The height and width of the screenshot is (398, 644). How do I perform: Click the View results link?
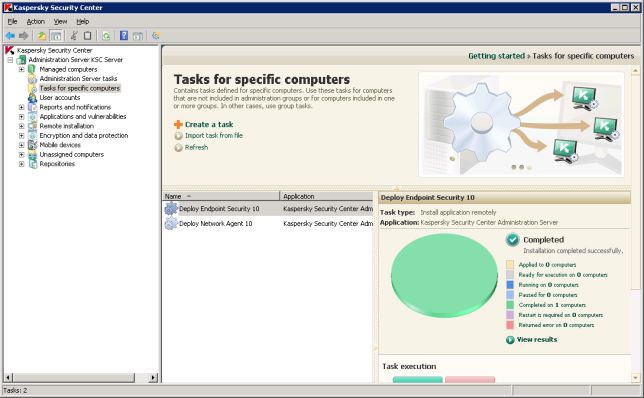click(x=537, y=340)
